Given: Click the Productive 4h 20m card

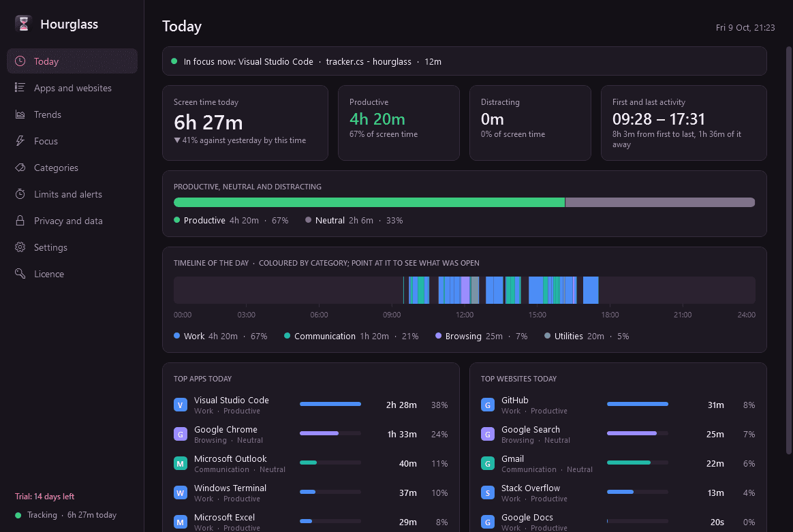Looking at the screenshot, I should click(399, 123).
